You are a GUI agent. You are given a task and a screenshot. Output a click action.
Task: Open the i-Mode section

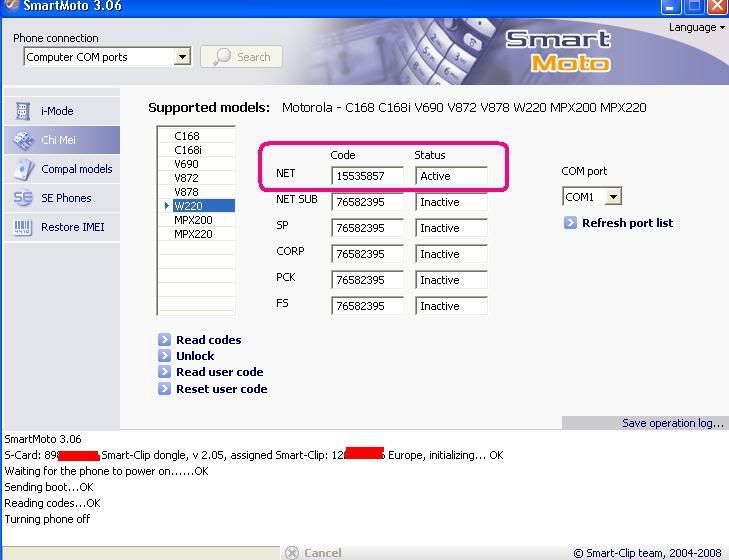click(x=62, y=111)
